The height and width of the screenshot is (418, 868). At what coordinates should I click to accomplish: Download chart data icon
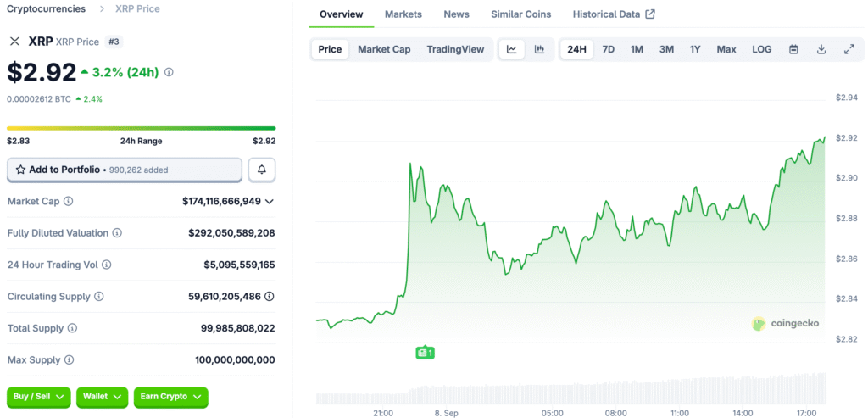tap(821, 49)
